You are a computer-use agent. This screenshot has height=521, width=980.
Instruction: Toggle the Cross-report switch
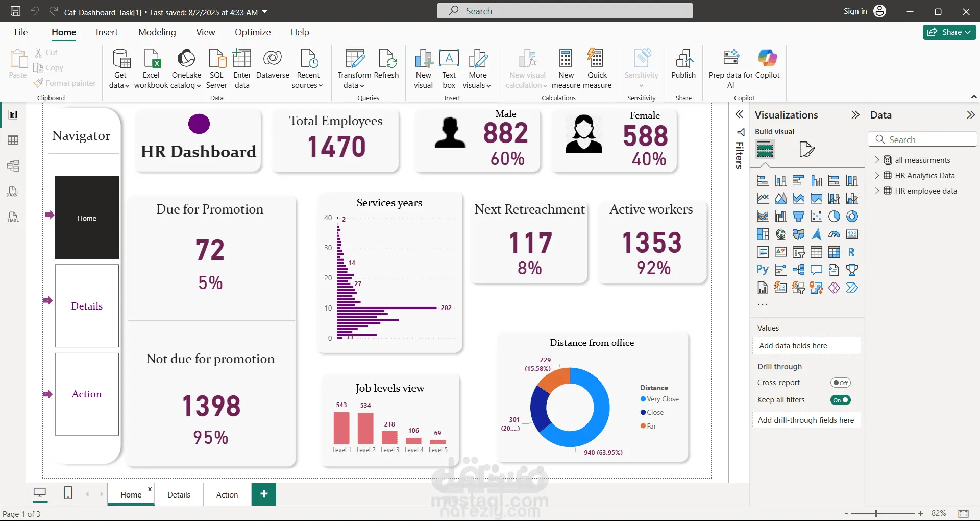tap(840, 383)
